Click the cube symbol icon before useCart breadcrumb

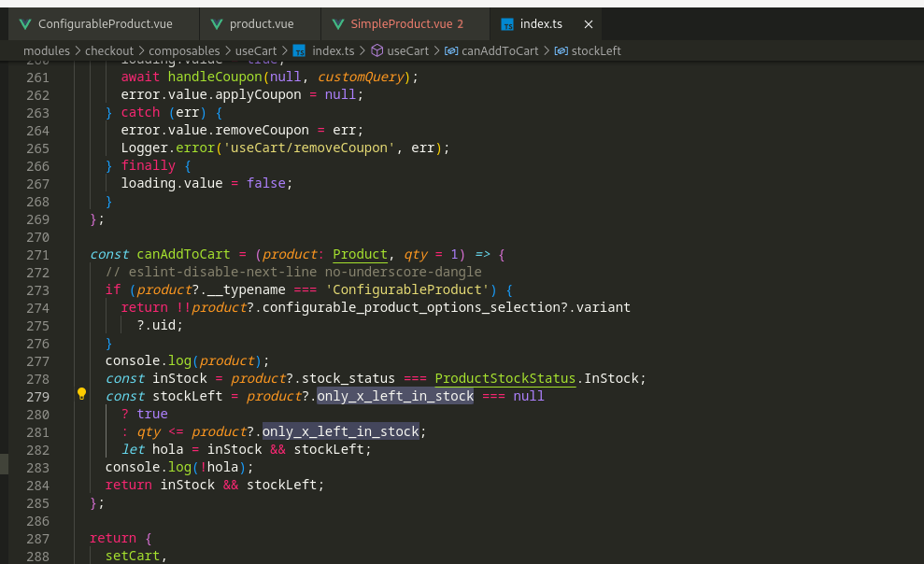pyautogui.click(x=377, y=50)
